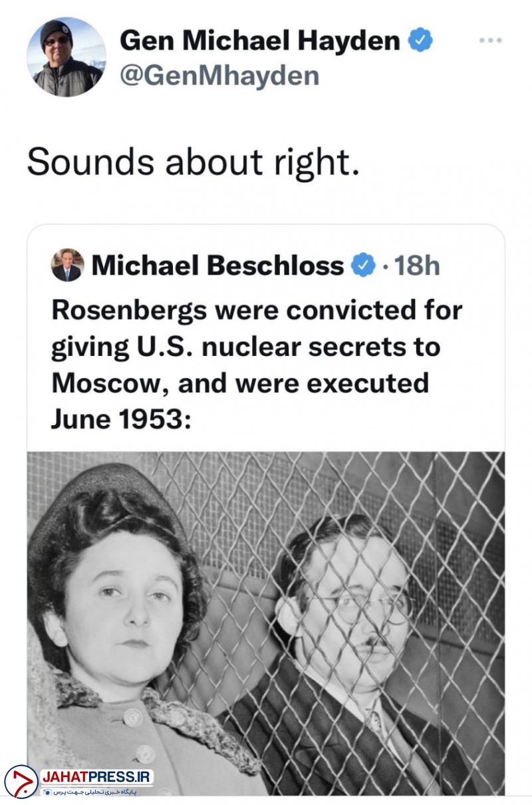The height and width of the screenshot is (805, 532).
Task: Click the 'Sounds about right.' tweet text
Action: (193, 164)
